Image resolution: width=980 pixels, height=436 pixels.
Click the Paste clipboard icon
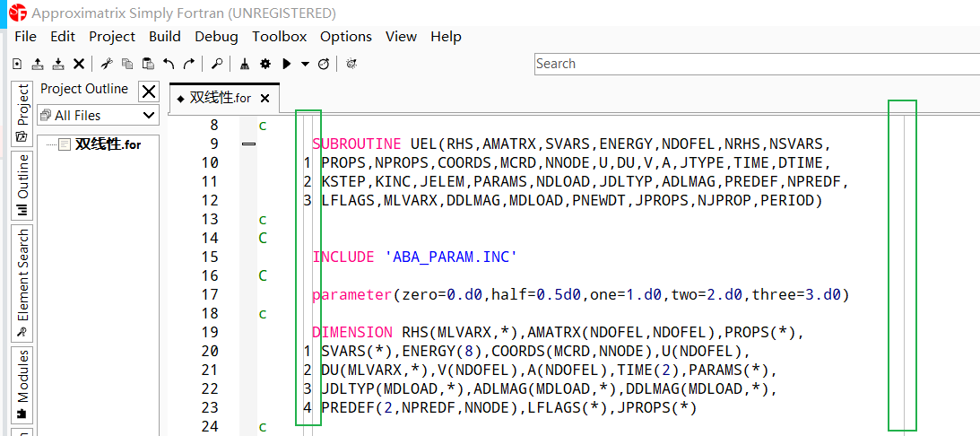[x=148, y=63]
